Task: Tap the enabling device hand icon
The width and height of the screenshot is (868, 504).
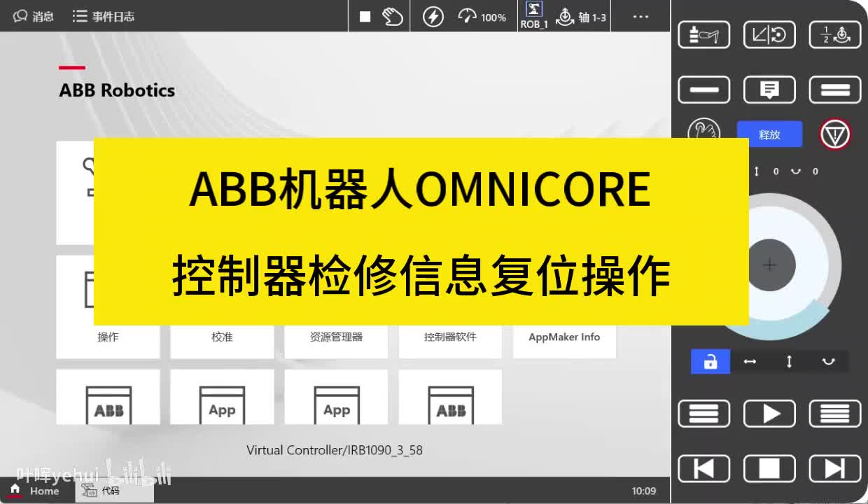Action: (704, 130)
